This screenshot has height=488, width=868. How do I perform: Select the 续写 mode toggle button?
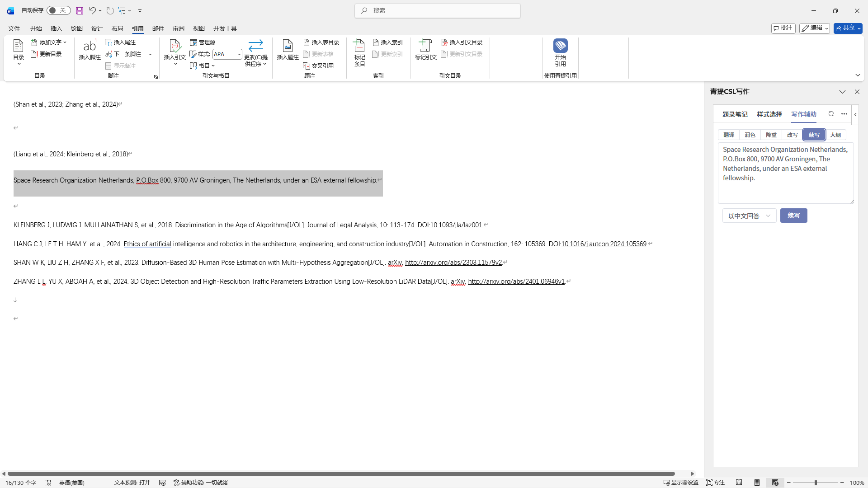click(814, 135)
